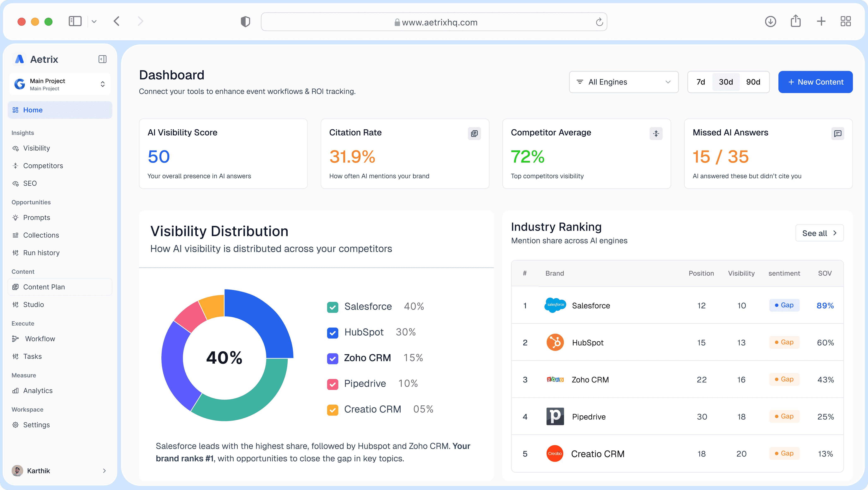
Task: Open a new browser tab with plus icon
Action: tap(821, 22)
